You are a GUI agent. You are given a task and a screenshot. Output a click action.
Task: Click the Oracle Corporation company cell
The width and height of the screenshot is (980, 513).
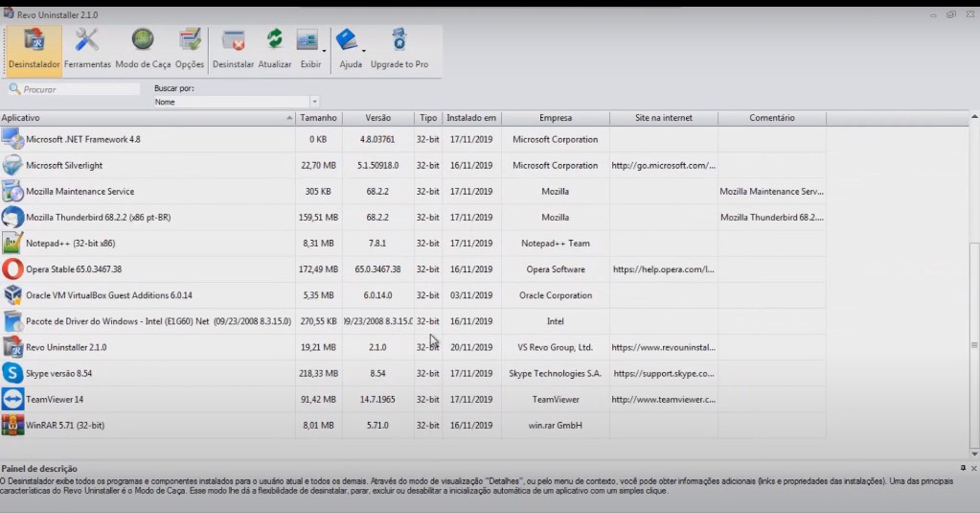click(x=555, y=294)
